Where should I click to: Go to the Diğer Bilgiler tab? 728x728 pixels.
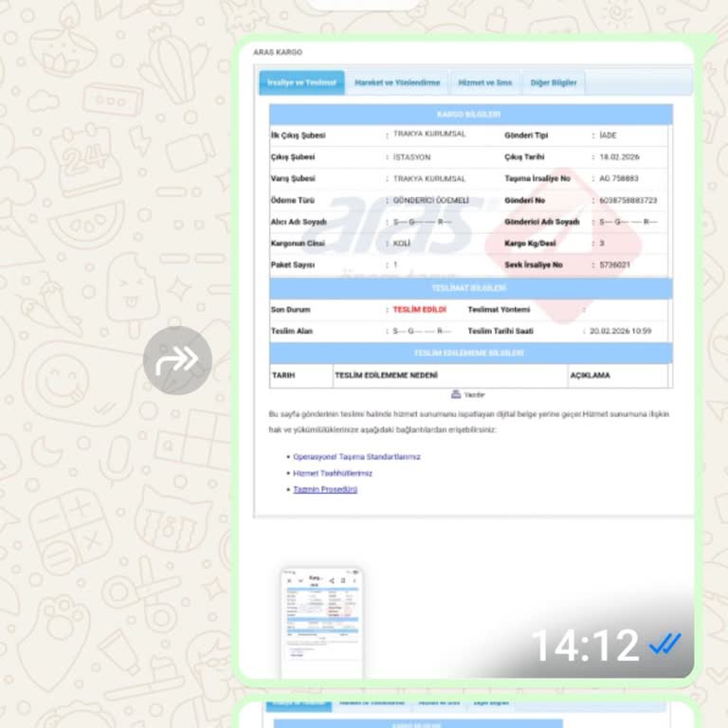pos(553,82)
